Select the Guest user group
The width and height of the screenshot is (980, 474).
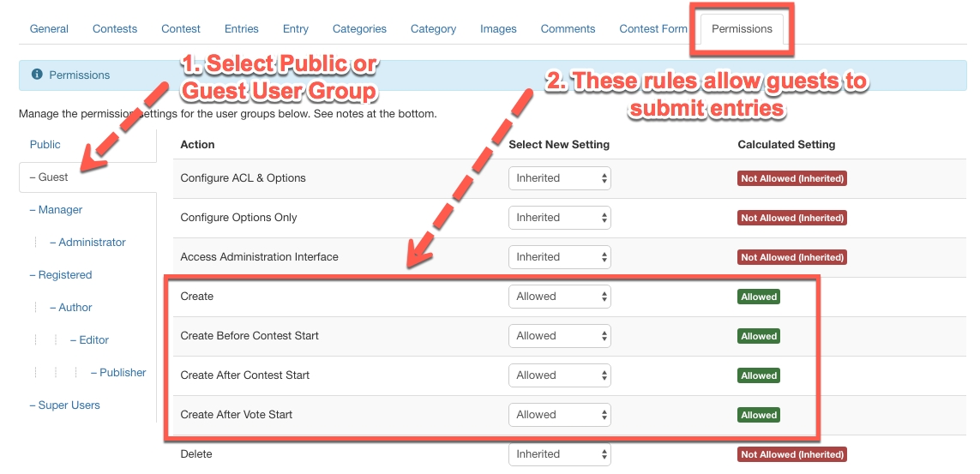[50, 177]
